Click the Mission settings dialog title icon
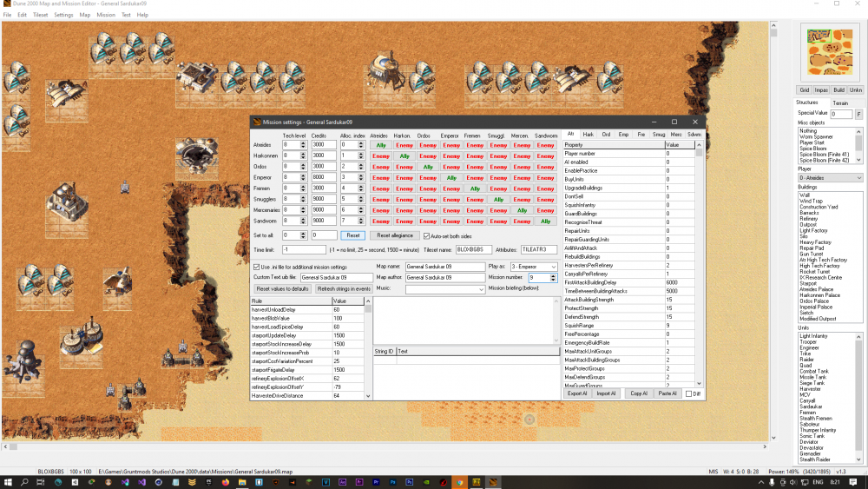The height and width of the screenshot is (489, 868). point(257,122)
